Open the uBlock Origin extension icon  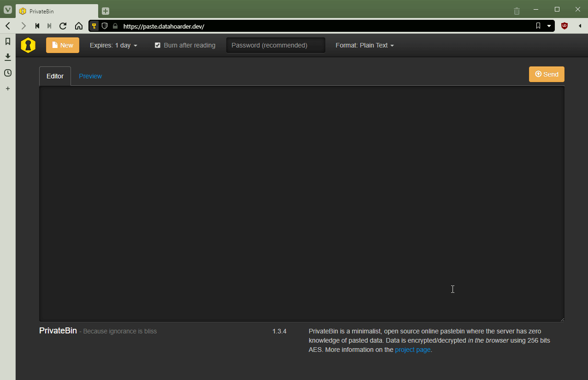click(x=564, y=26)
